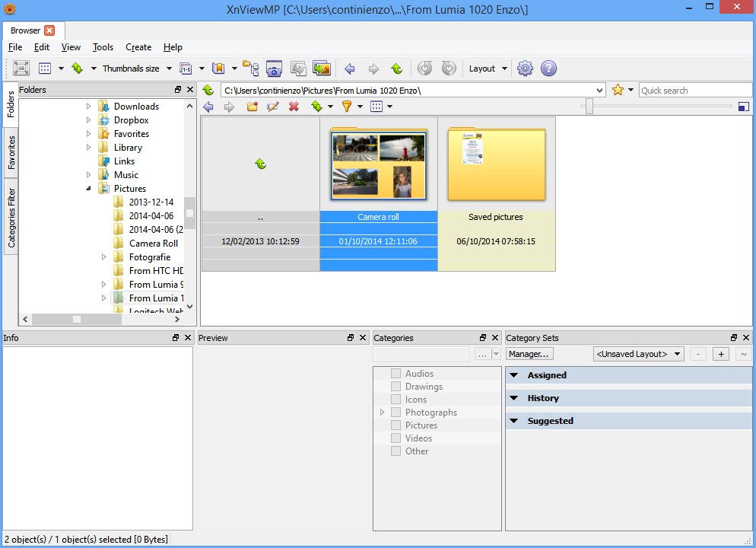Image resolution: width=756 pixels, height=548 pixels.
Task: Click the fullscreen icon in the main toolbar
Action: pyautogui.click(x=21, y=68)
